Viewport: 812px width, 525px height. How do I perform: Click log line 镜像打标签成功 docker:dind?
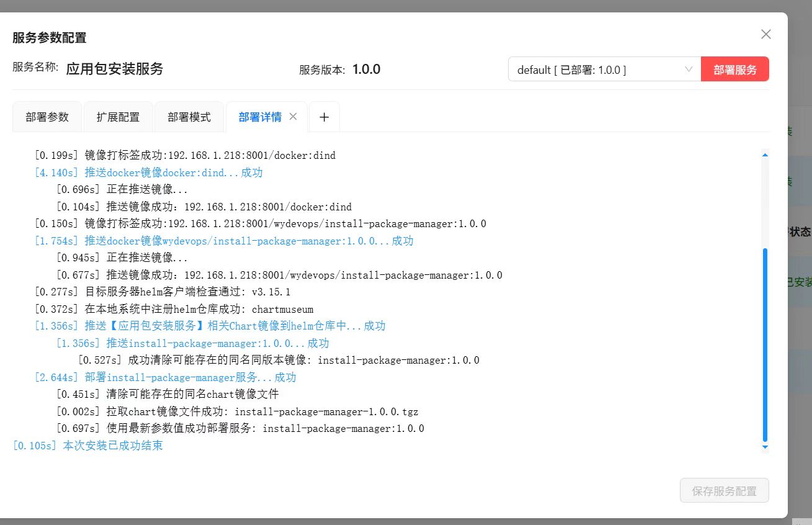click(185, 155)
